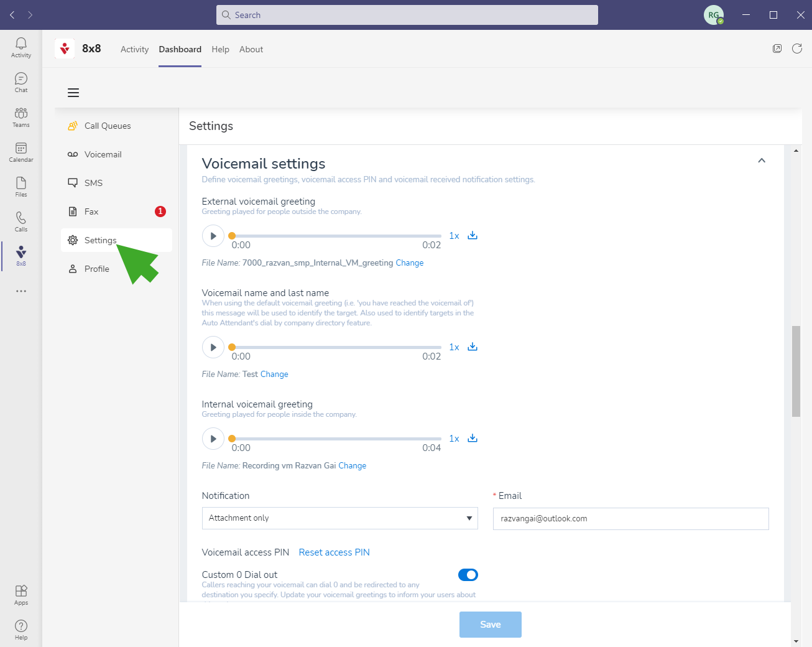
Task: Play the Internal voicemail greeting
Action: pos(213,439)
